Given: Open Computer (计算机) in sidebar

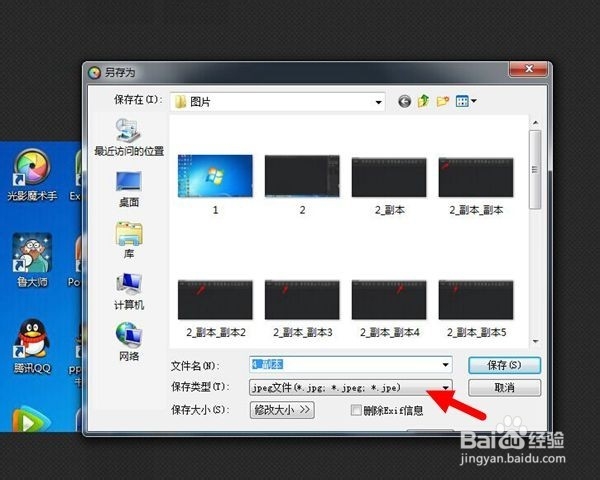Looking at the screenshot, I should 129,292.
